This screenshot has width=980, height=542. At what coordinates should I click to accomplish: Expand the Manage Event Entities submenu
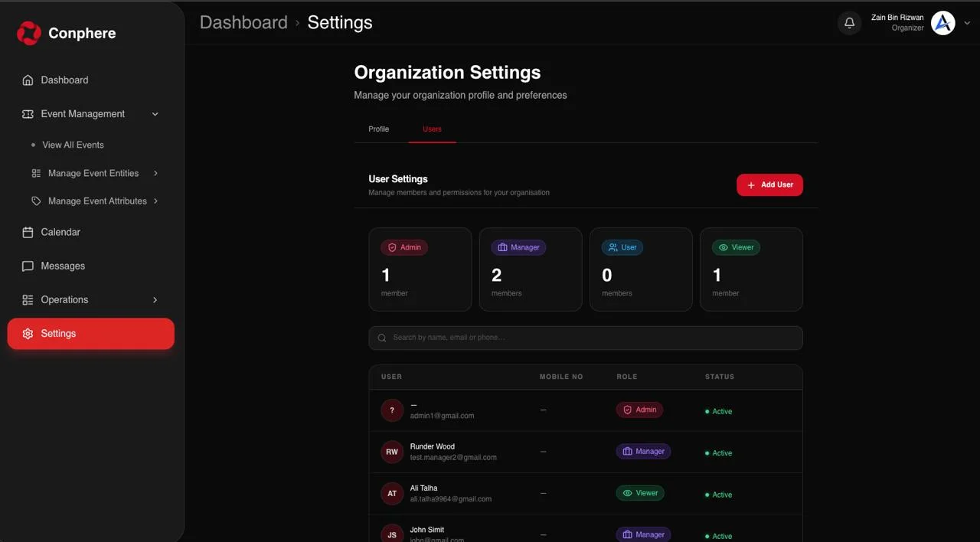pyautogui.click(x=155, y=173)
